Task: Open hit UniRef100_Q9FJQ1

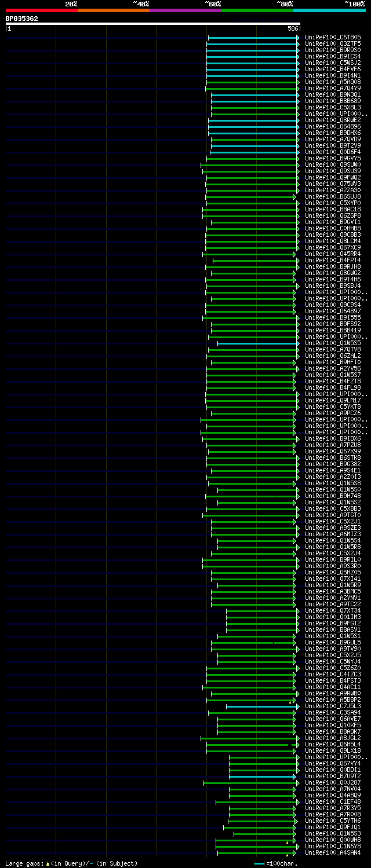Action: 333,827
